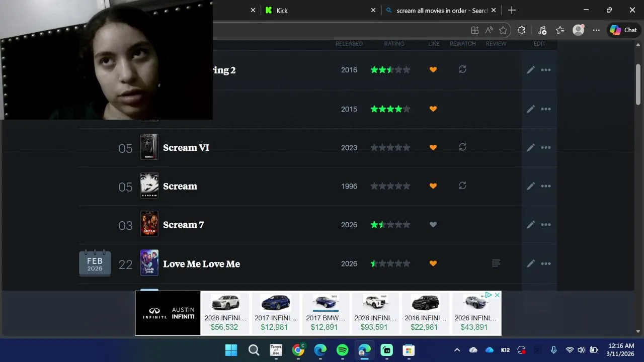Open Copilot Chat button in Edge
Image resolution: width=644 pixels, height=362 pixels.
point(623,30)
